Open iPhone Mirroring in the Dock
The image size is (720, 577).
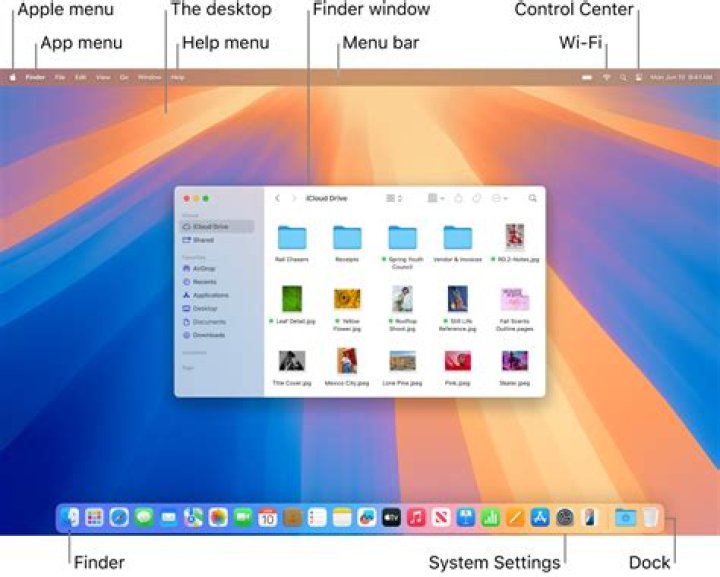coord(590,518)
